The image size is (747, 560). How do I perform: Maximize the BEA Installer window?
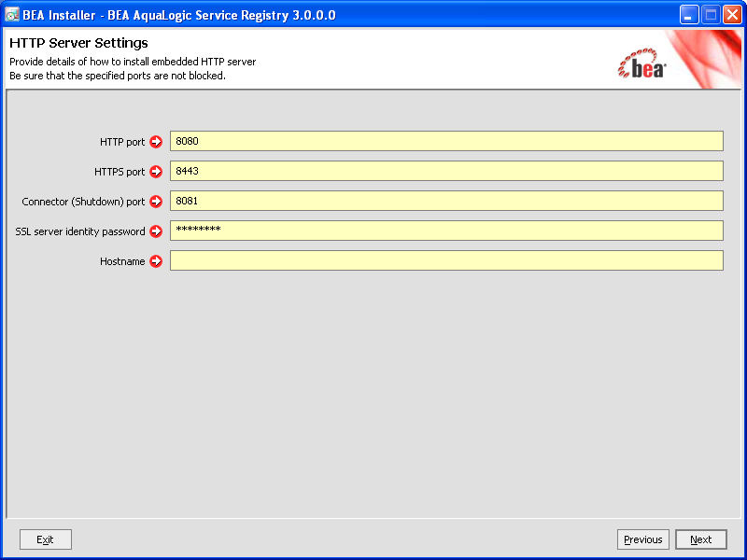(x=711, y=15)
